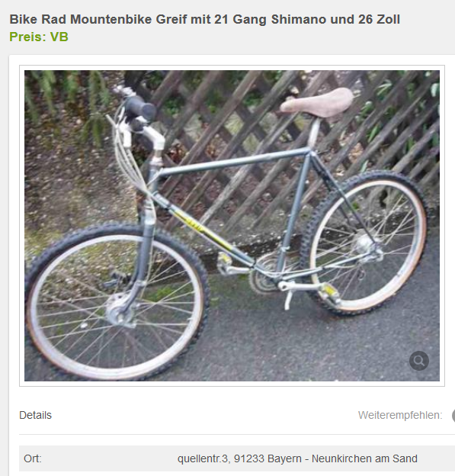Click the postal code 91233

[x=249, y=458]
